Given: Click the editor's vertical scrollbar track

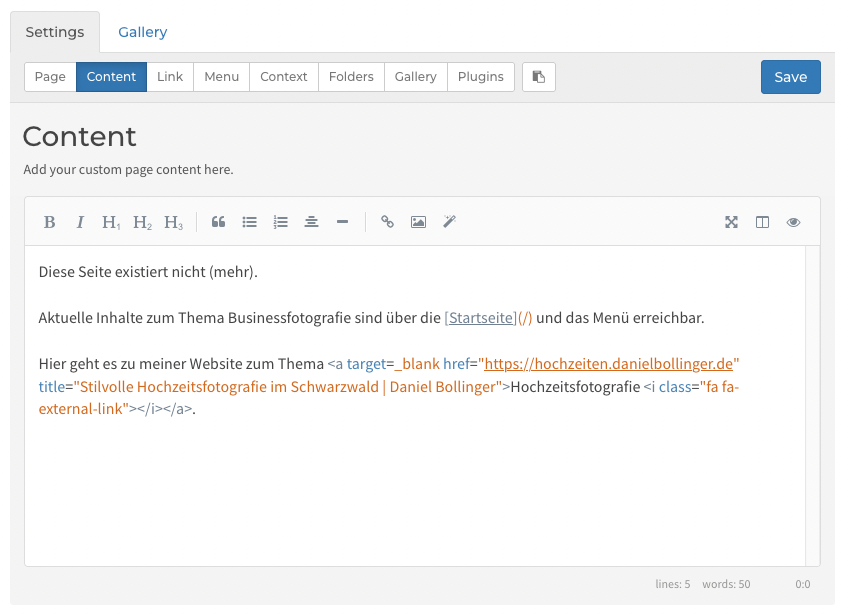Looking at the screenshot, I should point(812,406).
